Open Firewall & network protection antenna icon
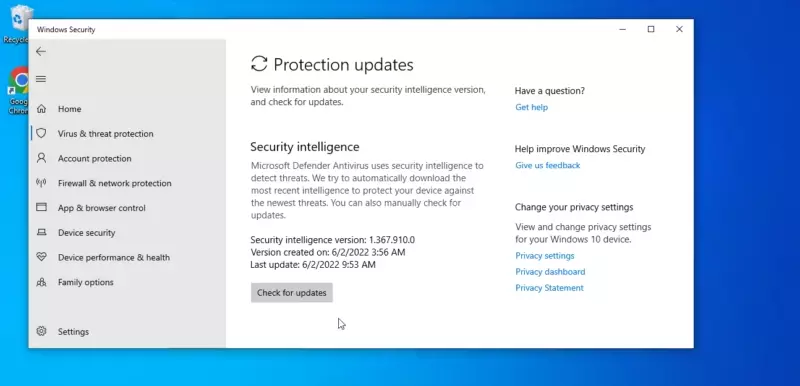 (x=41, y=183)
